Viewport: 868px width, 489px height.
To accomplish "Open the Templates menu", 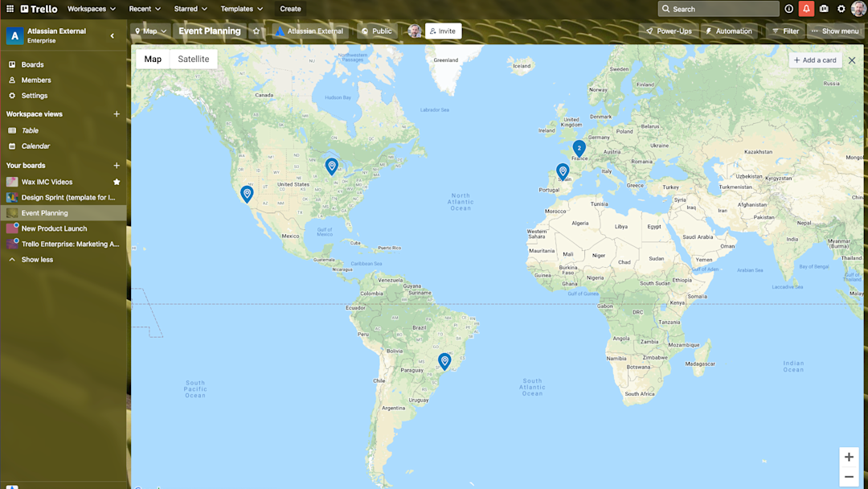I will click(x=241, y=9).
